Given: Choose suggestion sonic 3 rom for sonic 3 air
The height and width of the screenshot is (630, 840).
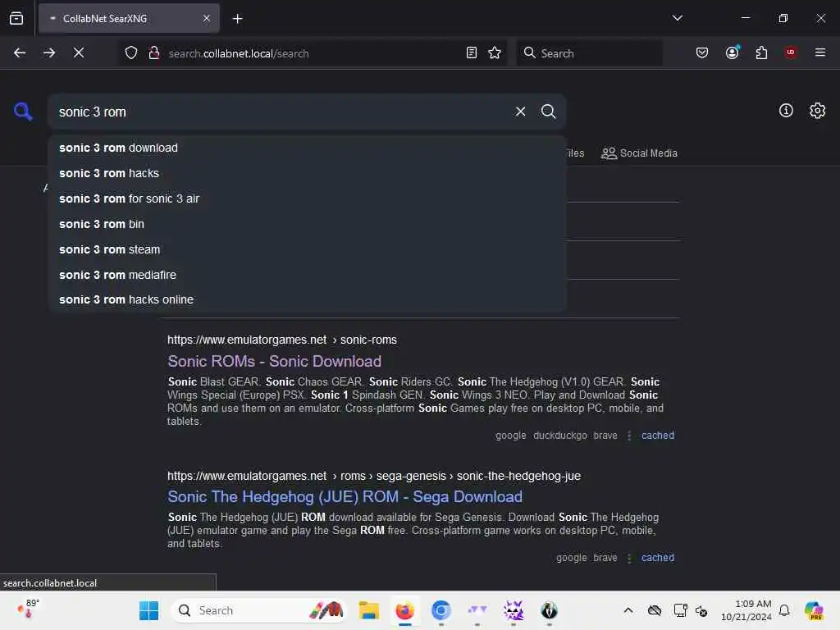Looking at the screenshot, I should point(307,199).
